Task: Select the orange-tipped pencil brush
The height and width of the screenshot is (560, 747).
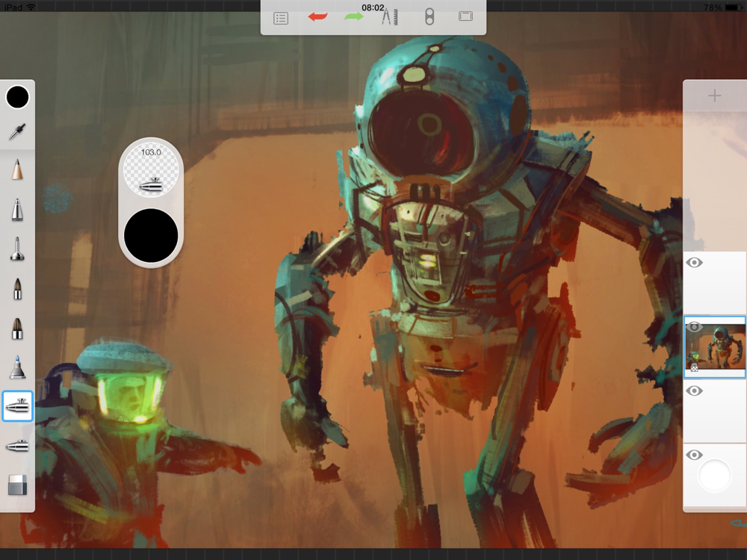Action: click(17, 169)
